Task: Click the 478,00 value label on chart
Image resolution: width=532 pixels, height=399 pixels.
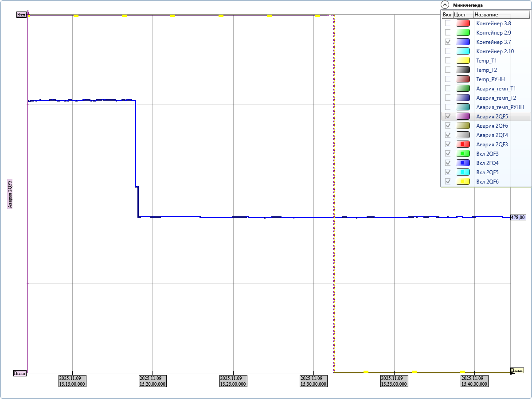Action: (518, 217)
